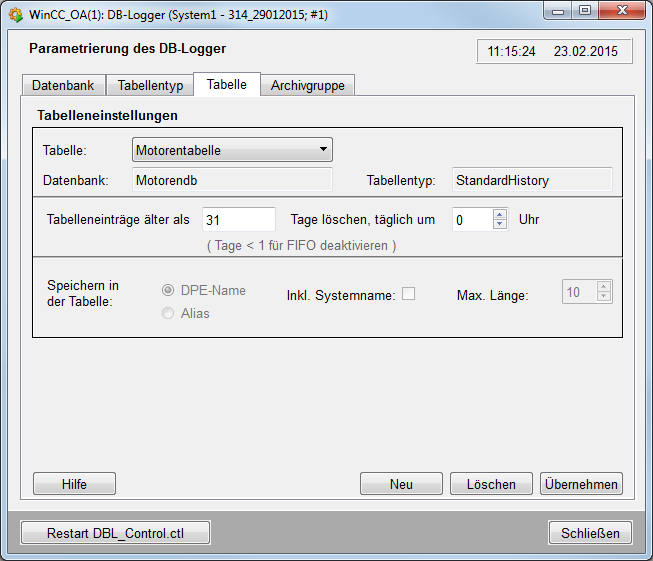Click the time display 11:15:24

pyautogui.click(x=511, y=51)
